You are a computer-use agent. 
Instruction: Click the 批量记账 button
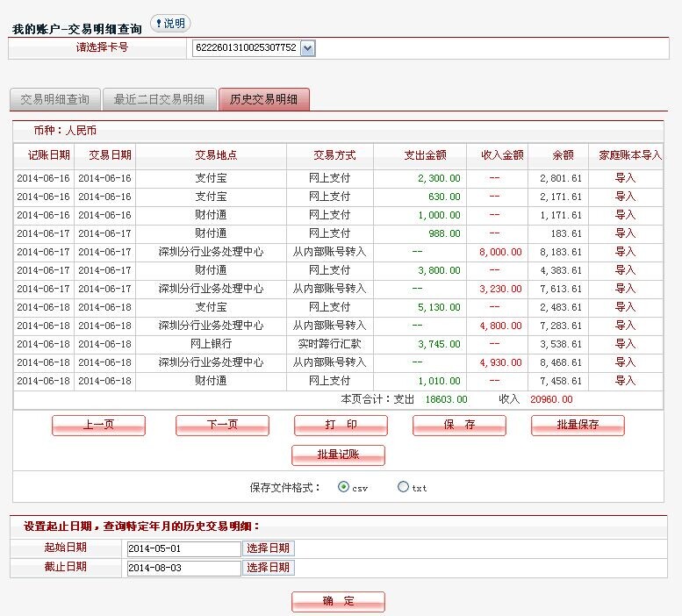click(x=338, y=455)
